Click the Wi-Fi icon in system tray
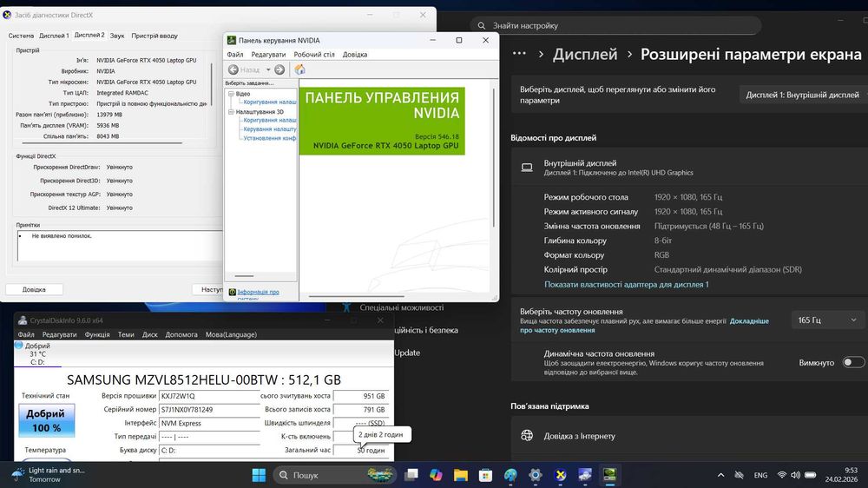The width and height of the screenshot is (868, 488). 782,475
